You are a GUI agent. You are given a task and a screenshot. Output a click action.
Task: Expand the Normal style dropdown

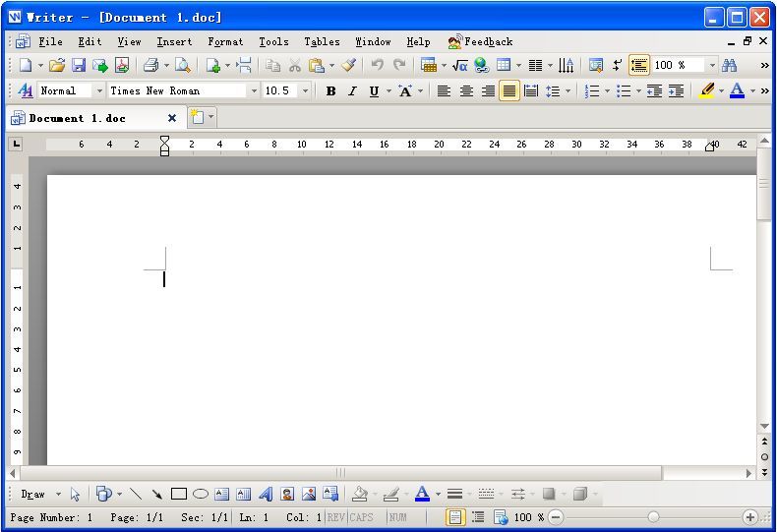[x=99, y=90]
